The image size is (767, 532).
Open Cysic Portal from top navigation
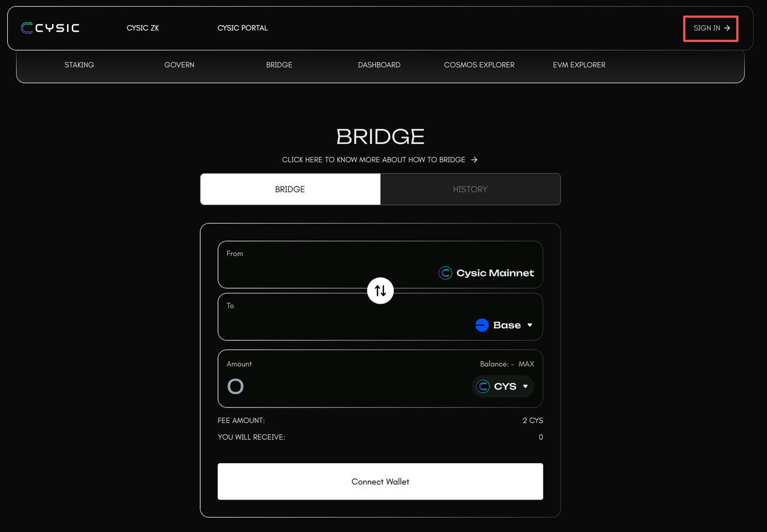[x=242, y=28]
